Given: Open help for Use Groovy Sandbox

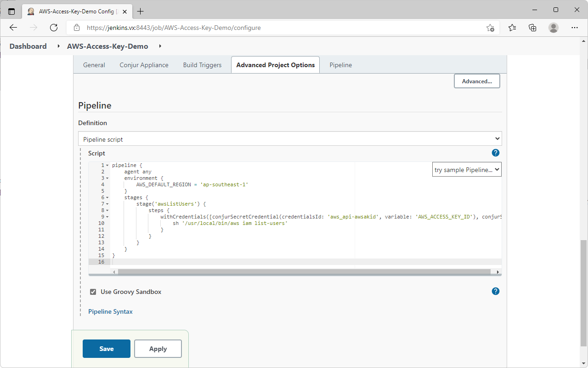Looking at the screenshot, I should pyautogui.click(x=495, y=291).
